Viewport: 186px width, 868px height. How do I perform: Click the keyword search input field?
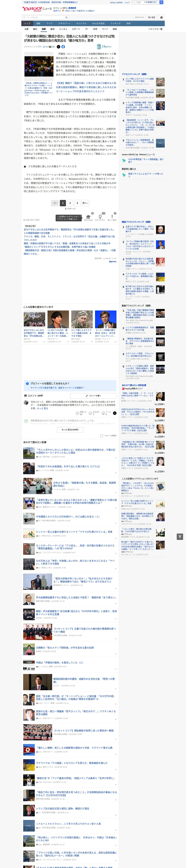(x=44, y=18)
